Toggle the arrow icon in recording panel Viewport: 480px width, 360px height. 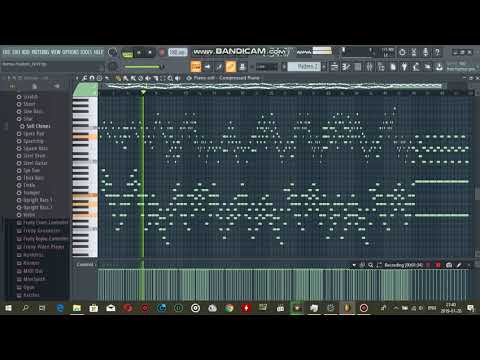tap(207, 67)
